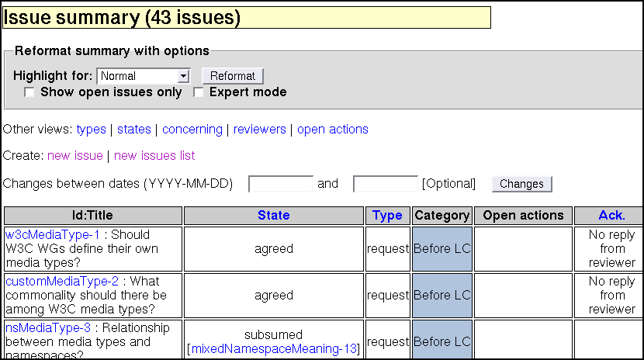Follow the mixedNamespaceMeaning-13 link
This screenshot has height=360, width=644.
click(274, 349)
